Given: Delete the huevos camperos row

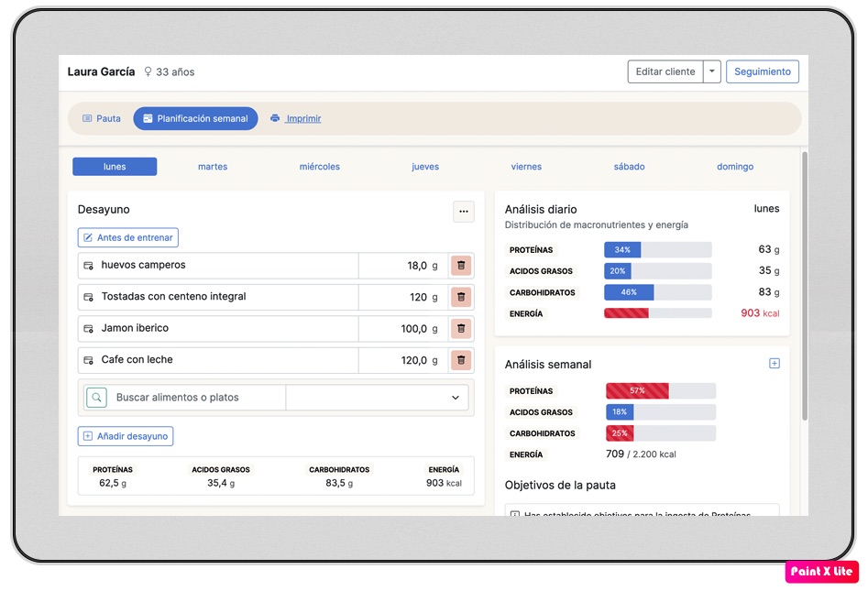Looking at the screenshot, I should pos(461,266).
